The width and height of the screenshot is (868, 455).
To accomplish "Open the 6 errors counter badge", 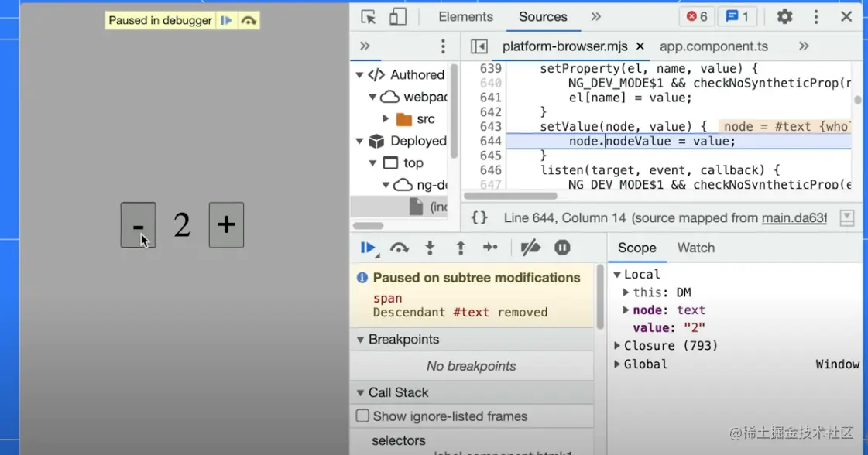I will point(697,16).
